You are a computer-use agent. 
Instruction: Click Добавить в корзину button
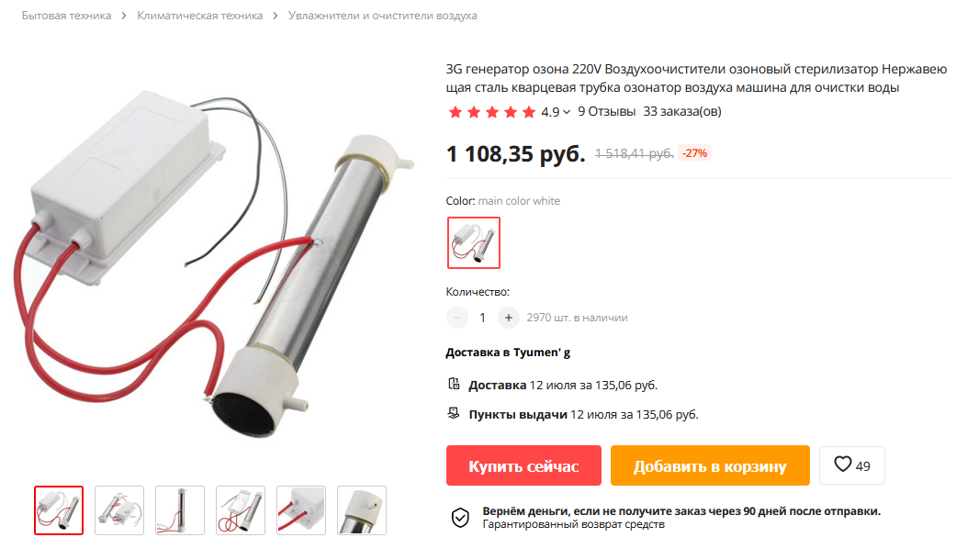coord(710,465)
